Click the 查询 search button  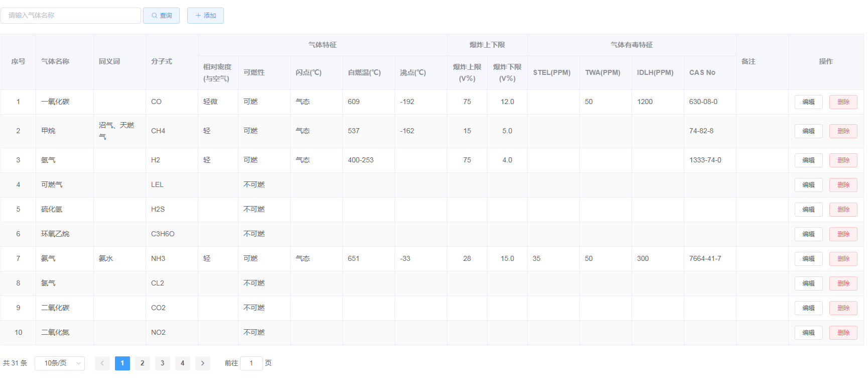point(161,16)
